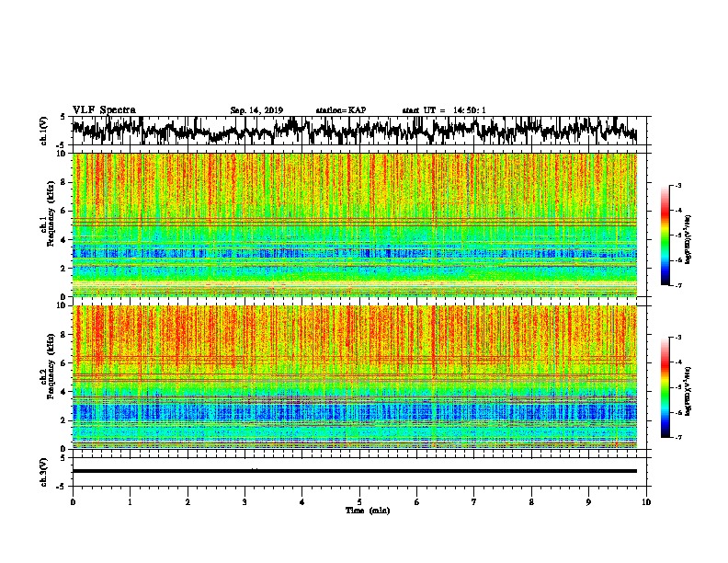728x563 pixels.
Task: Click the ch.1 "Frequency (kHz)" axis label
Action: pos(51,213)
